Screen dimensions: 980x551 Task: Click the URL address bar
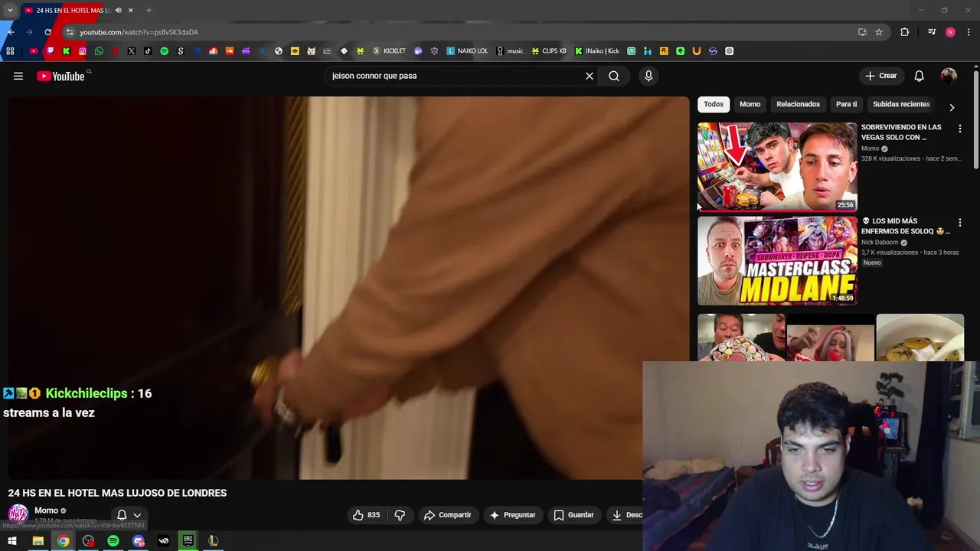pyautogui.click(x=459, y=32)
